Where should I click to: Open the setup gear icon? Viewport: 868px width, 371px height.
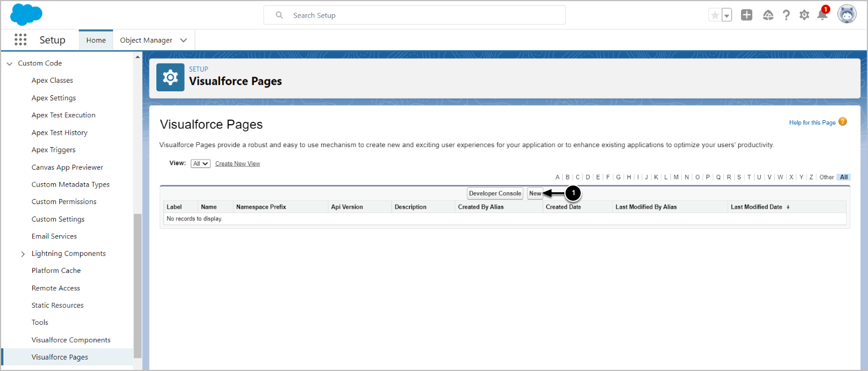tap(804, 15)
